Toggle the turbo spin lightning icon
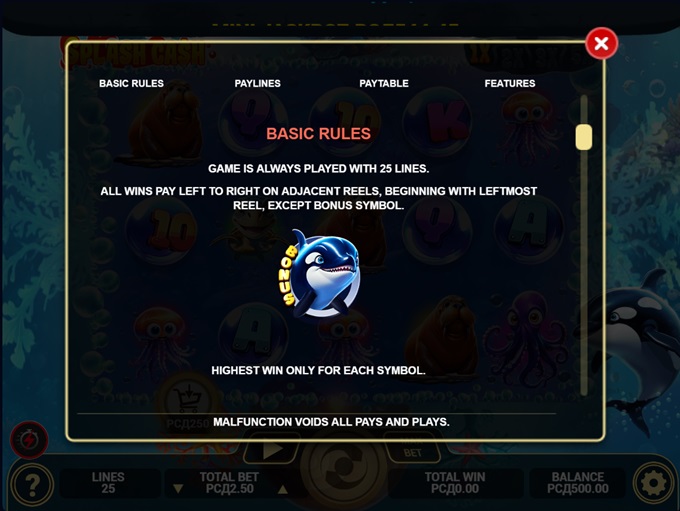 coord(29,440)
